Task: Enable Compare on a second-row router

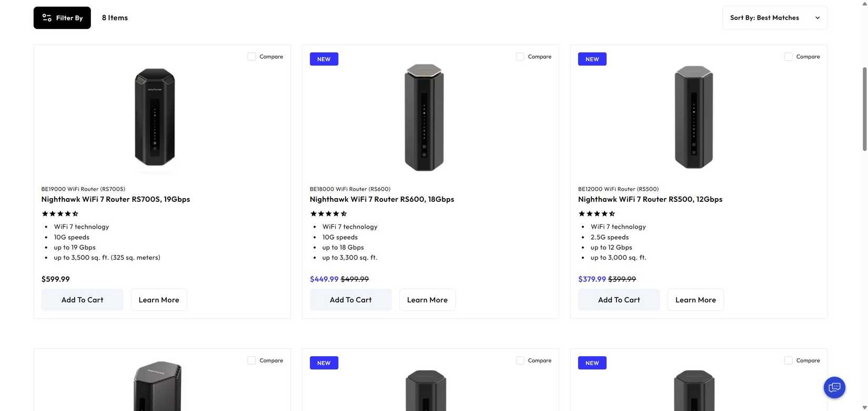Action: (251, 361)
